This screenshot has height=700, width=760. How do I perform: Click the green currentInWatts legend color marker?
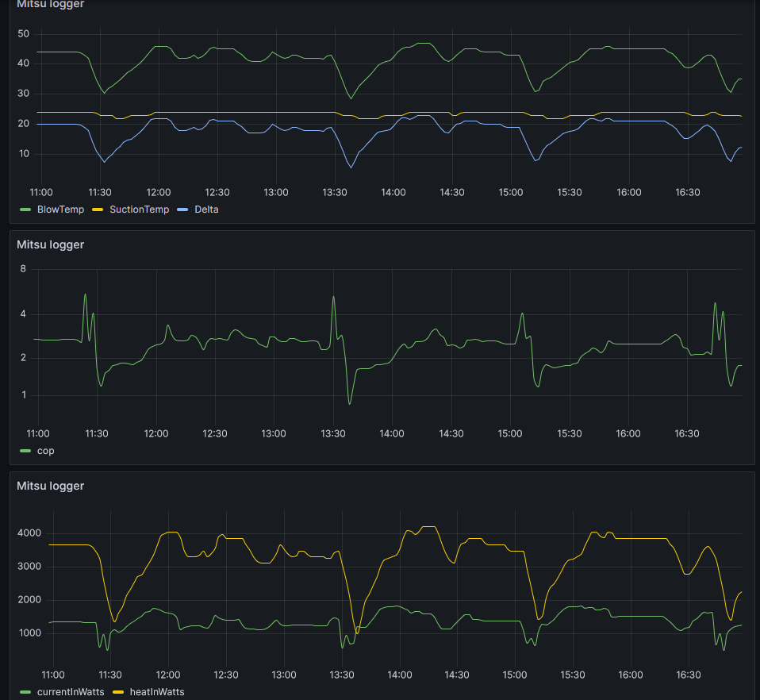24,692
